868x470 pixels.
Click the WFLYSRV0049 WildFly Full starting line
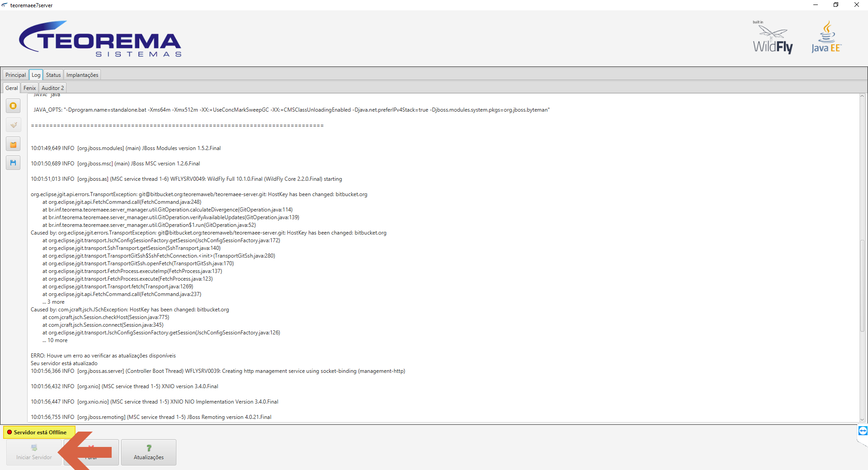(x=186, y=179)
